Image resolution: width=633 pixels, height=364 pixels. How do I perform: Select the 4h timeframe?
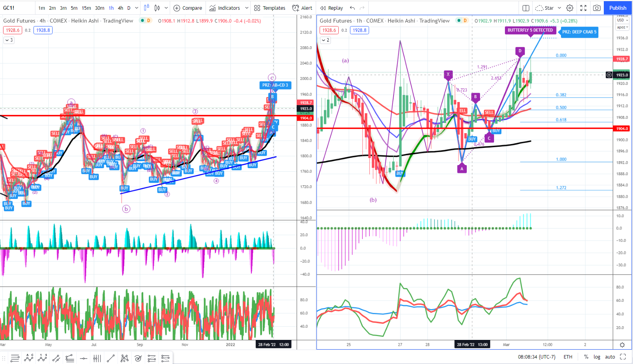pos(121,8)
